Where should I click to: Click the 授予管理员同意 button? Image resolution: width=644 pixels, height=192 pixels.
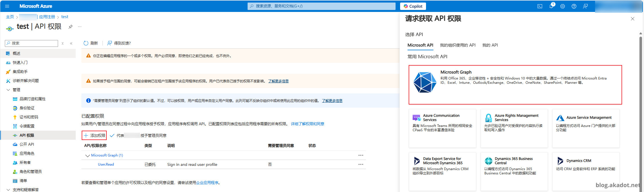click(x=138, y=135)
